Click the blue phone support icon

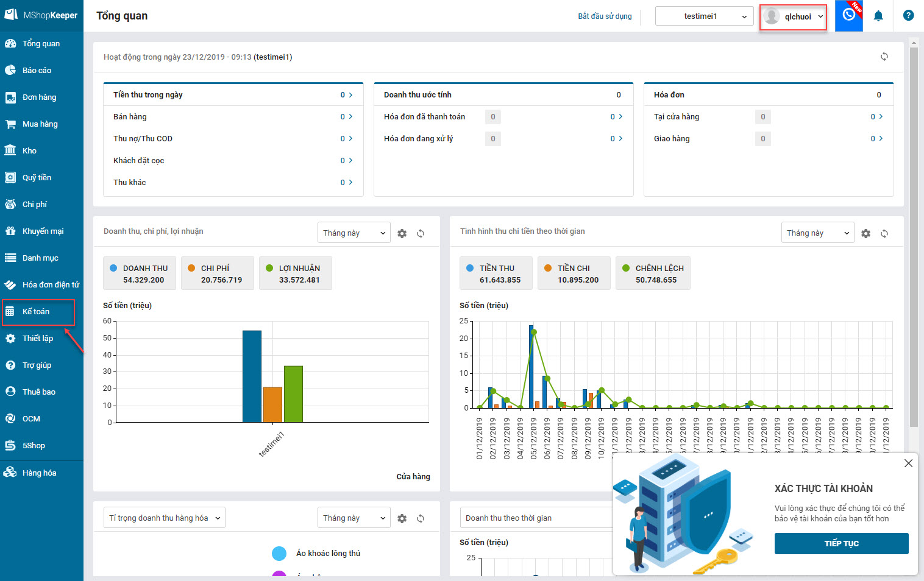848,15
